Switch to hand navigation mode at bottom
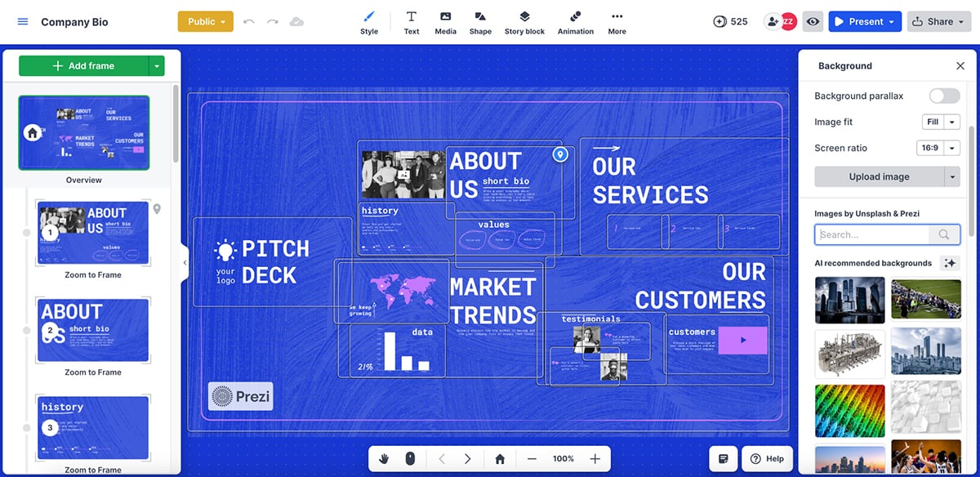 click(x=384, y=458)
